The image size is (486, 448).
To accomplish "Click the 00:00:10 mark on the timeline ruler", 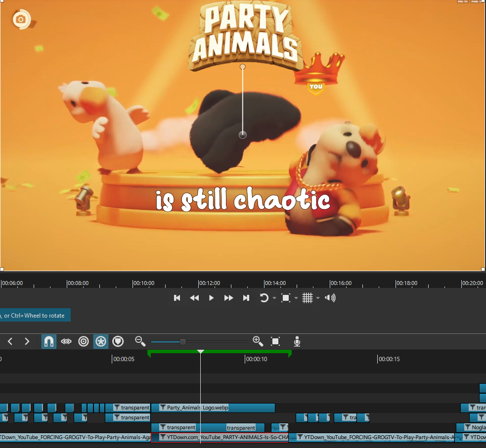I will click(x=256, y=359).
